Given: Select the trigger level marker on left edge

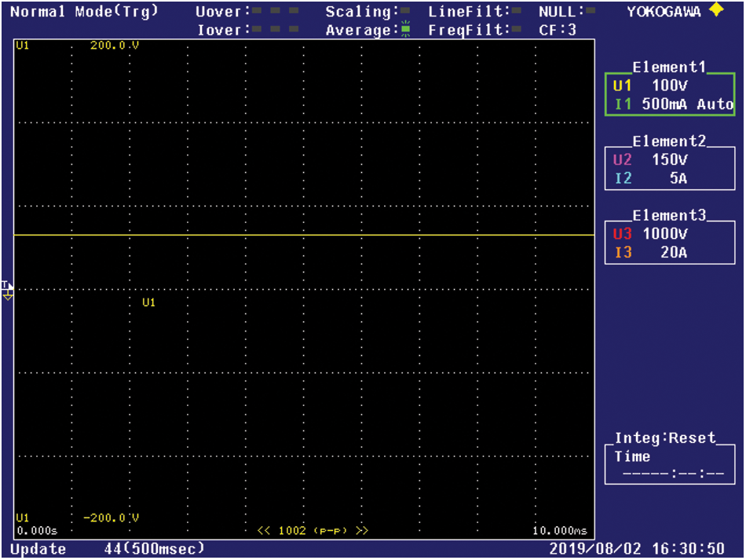Looking at the screenshot, I should (7, 291).
